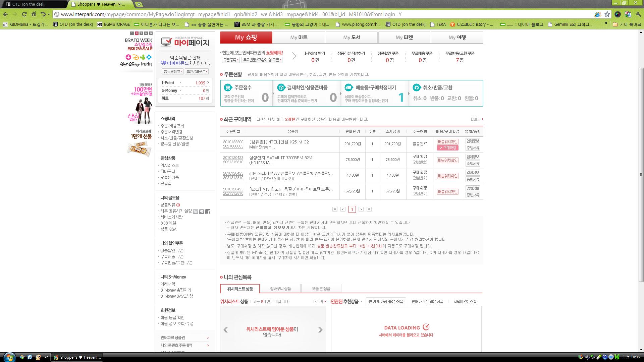644x362 pixels.
Task: Click 배송위치확인 for the Samsung SATAII order
Action: pyautogui.click(x=447, y=160)
